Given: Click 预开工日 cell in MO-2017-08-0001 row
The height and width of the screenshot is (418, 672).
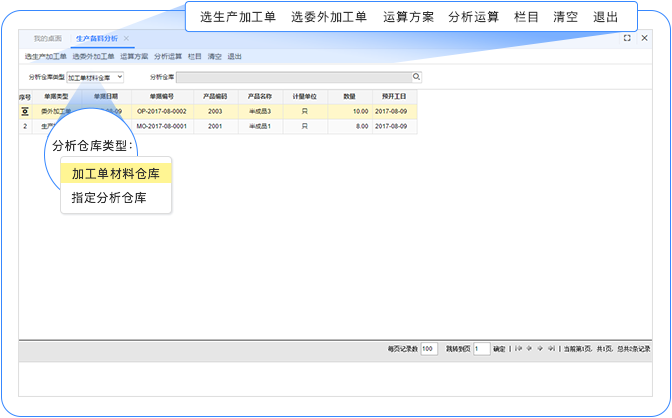Looking at the screenshot, I should click(x=394, y=126).
